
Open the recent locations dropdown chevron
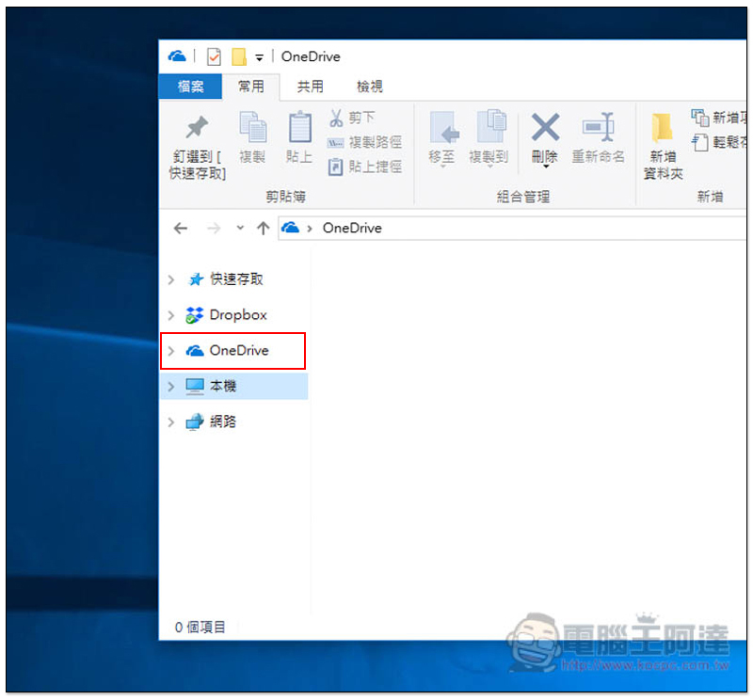240,228
